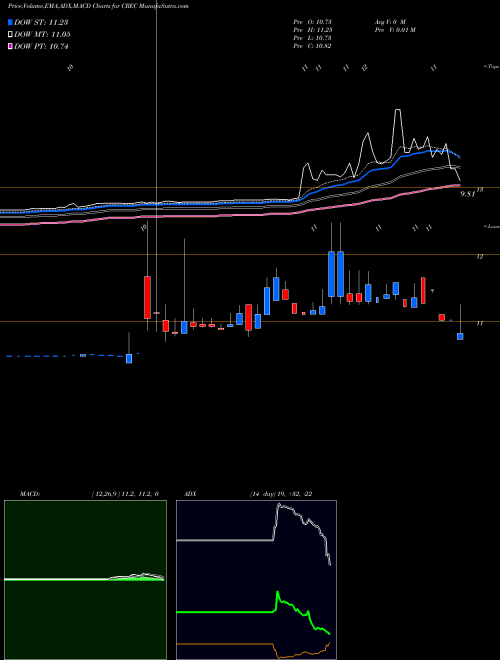Click the 'Pre H: 11.25' value
This screenshot has width=500, height=660.
coord(312,30)
